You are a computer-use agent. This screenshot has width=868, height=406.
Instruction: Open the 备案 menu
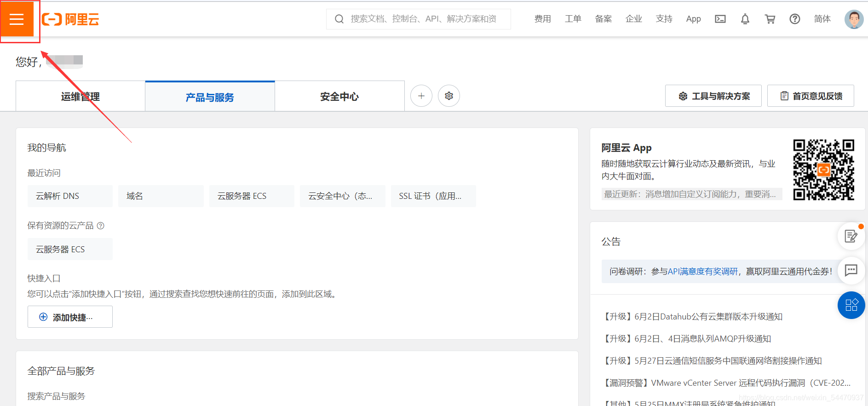coord(604,19)
